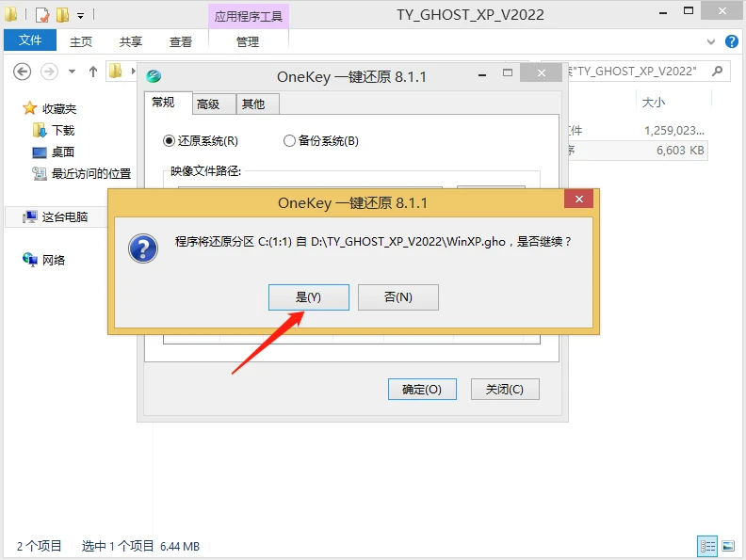Click the OneKey green app logo icon
Screen dimensions: 746x560
[154, 76]
